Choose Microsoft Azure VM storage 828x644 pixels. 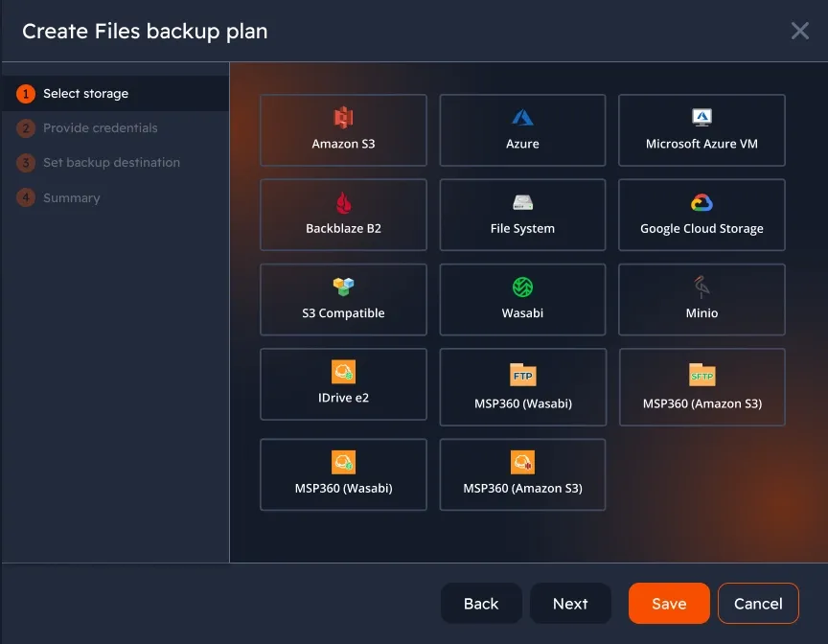tap(701, 129)
